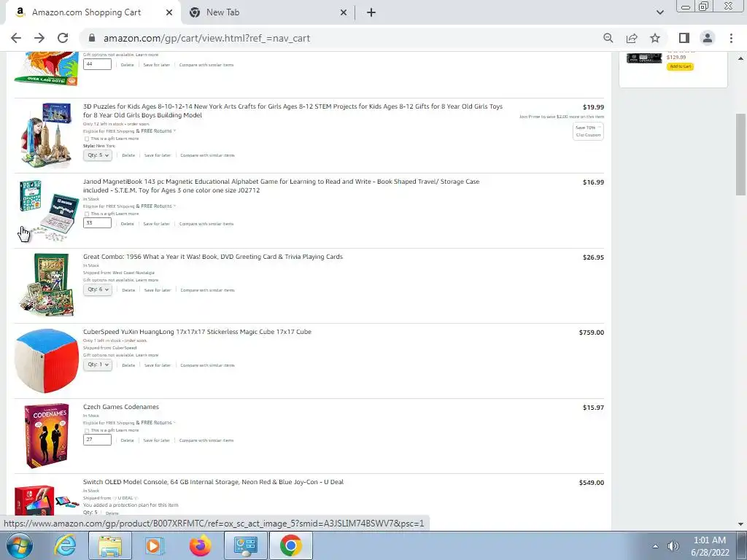Open a new tab with the plus button
Viewport: 747px width, 560px height.
pyautogui.click(x=371, y=13)
